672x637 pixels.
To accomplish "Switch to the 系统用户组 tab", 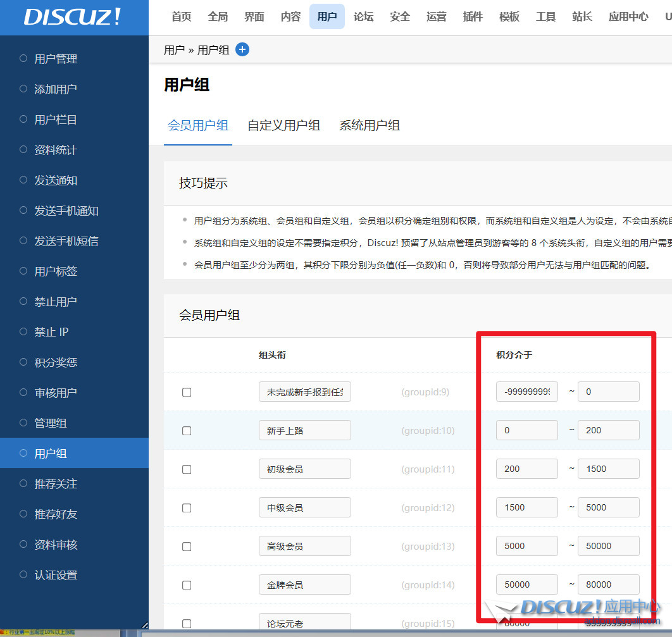I will click(369, 125).
